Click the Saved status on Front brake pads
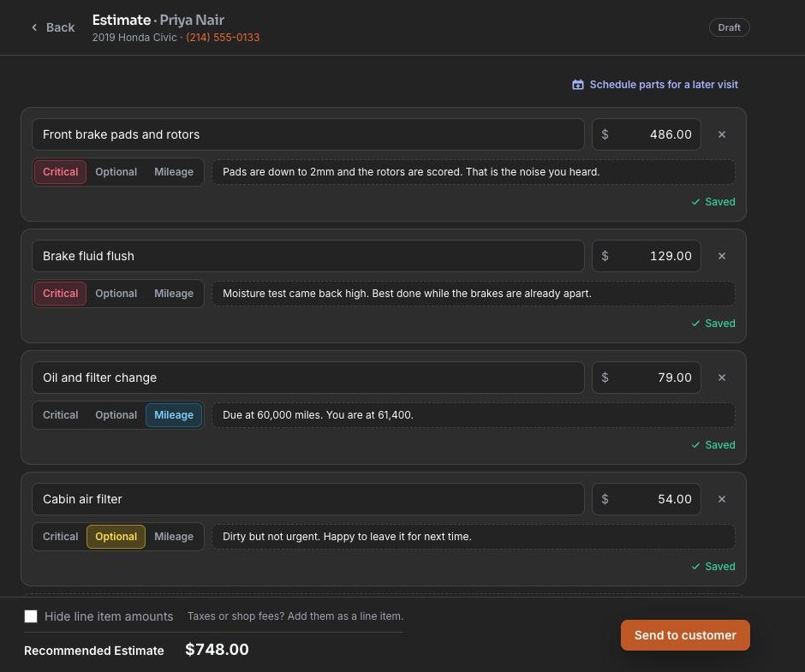This screenshot has height=672, width=805. (713, 202)
